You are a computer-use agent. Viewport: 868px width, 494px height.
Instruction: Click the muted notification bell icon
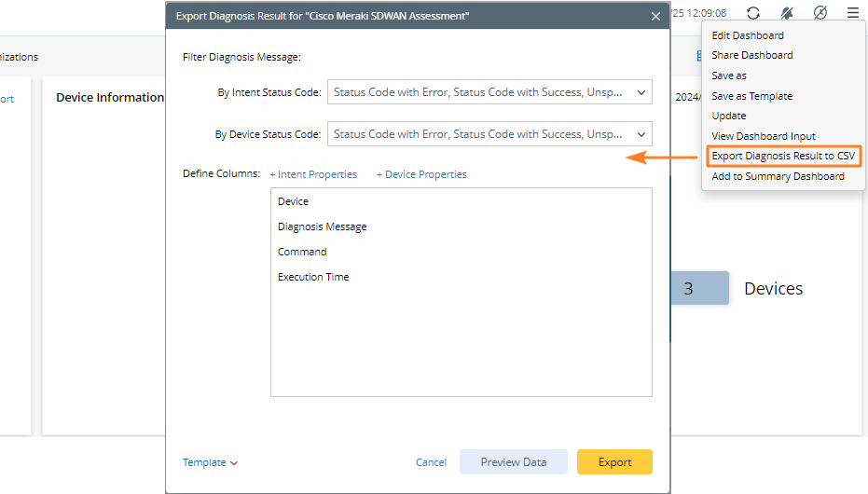tap(787, 13)
